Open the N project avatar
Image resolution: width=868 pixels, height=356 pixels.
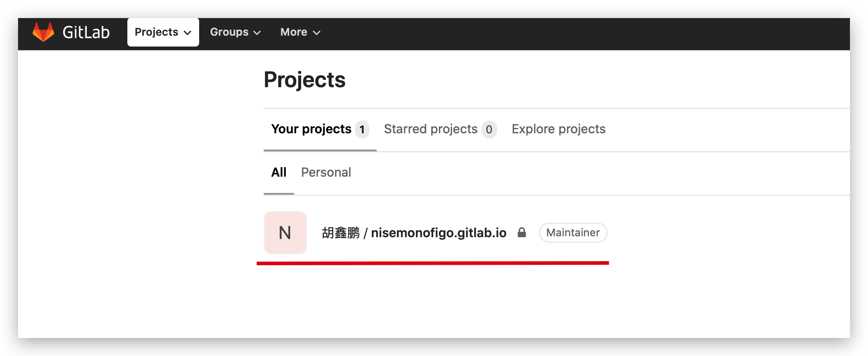pyautogui.click(x=285, y=233)
